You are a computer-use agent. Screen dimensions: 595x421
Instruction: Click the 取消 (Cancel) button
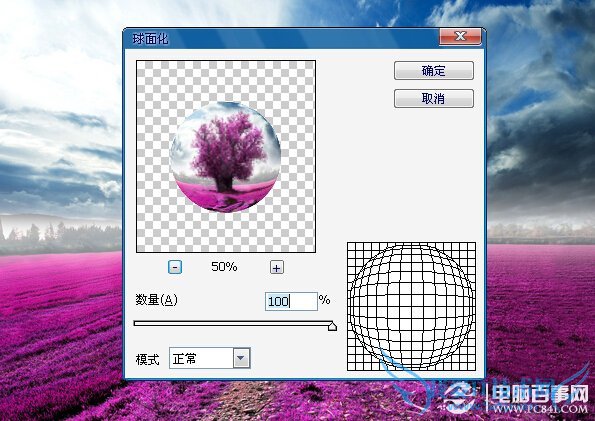coord(434,99)
